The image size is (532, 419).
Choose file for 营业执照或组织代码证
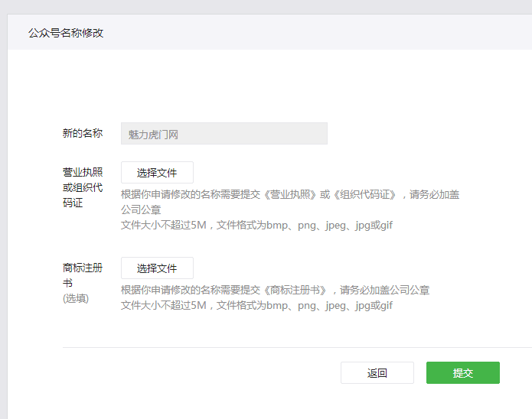coord(157,173)
